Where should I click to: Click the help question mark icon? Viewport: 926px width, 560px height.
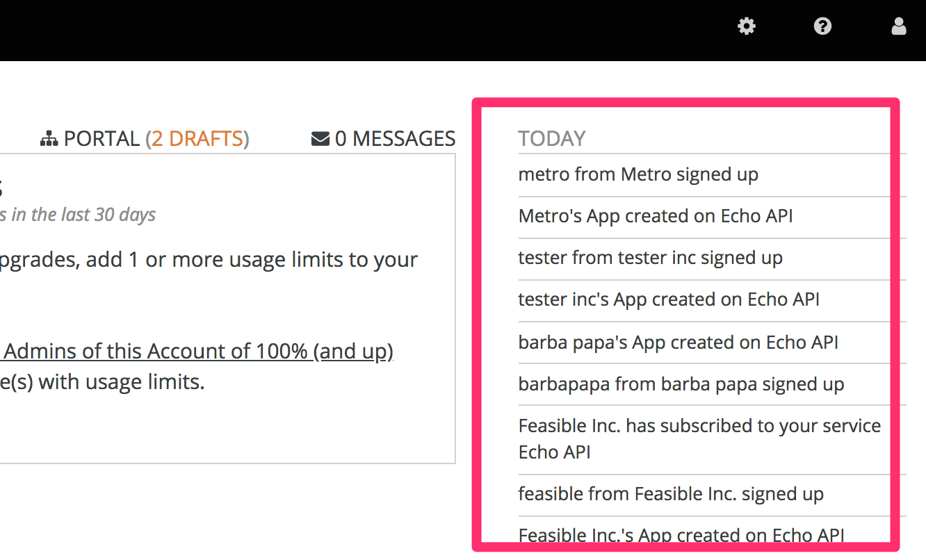pyautogui.click(x=823, y=26)
